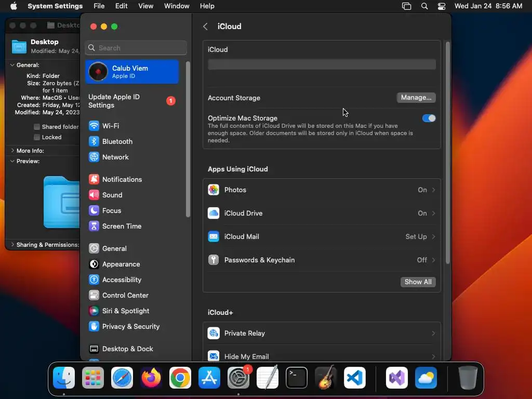
Task: Expand Sharing & Permissions section
Action: click(x=12, y=245)
